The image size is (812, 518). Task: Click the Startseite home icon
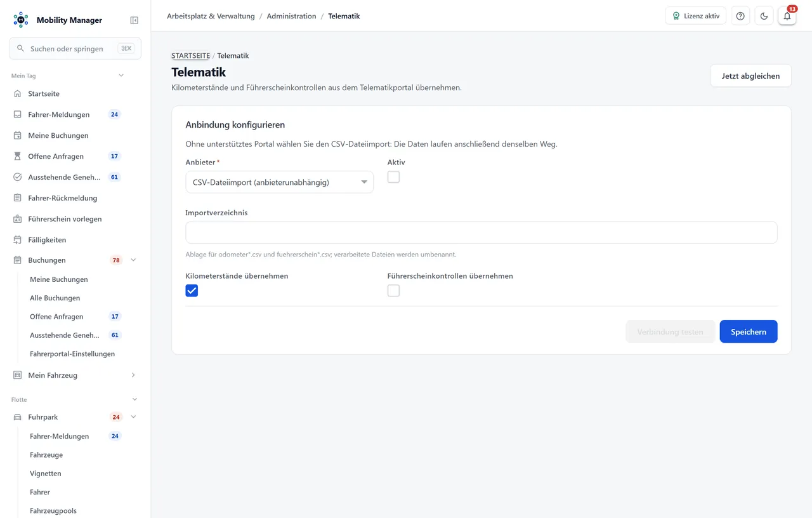(18, 93)
